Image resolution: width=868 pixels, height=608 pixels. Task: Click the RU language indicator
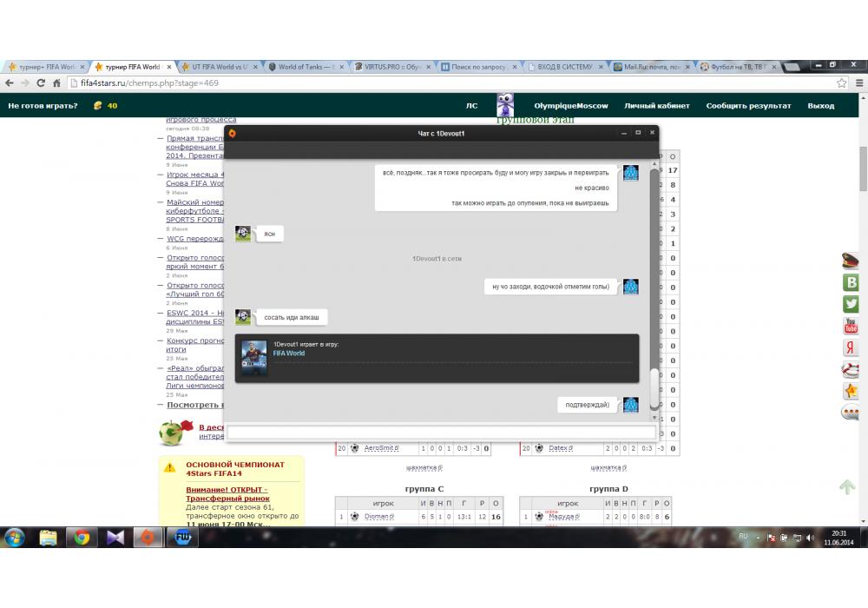click(743, 537)
